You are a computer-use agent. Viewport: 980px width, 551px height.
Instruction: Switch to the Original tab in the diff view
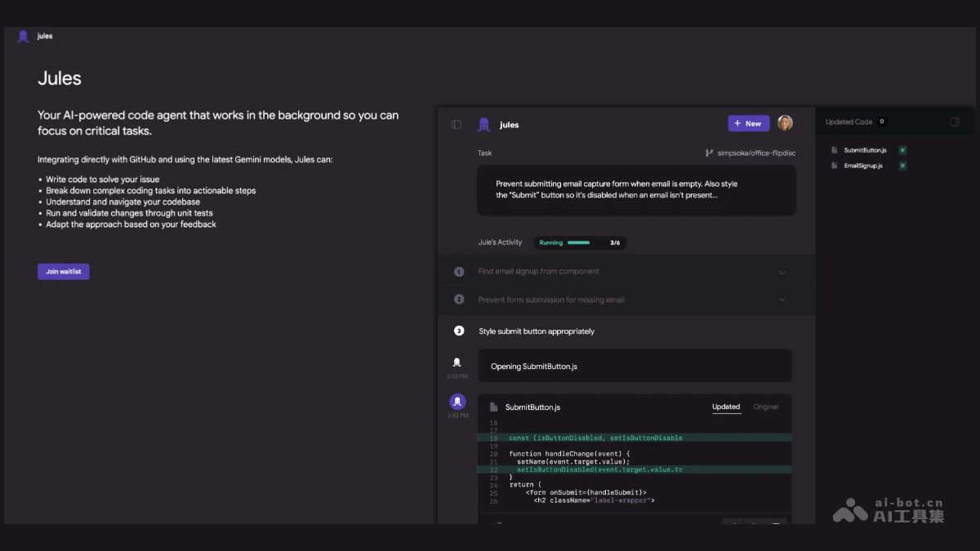[766, 407]
